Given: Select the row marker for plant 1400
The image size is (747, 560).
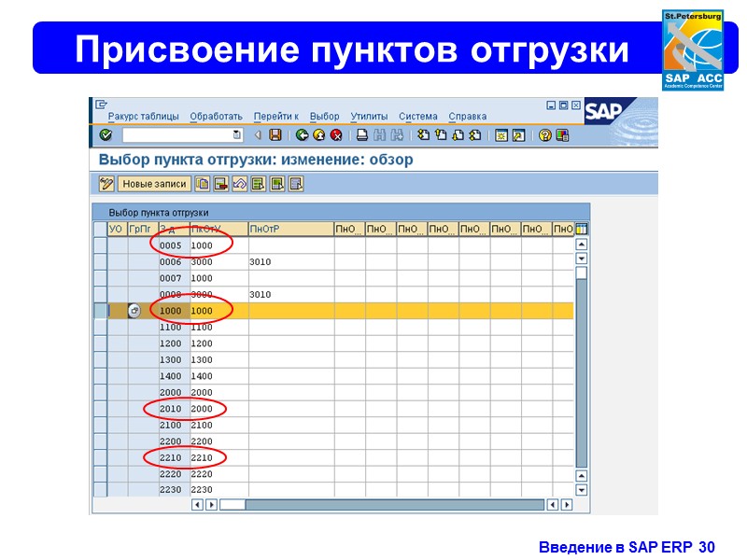Looking at the screenshot, I should click(100, 376).
